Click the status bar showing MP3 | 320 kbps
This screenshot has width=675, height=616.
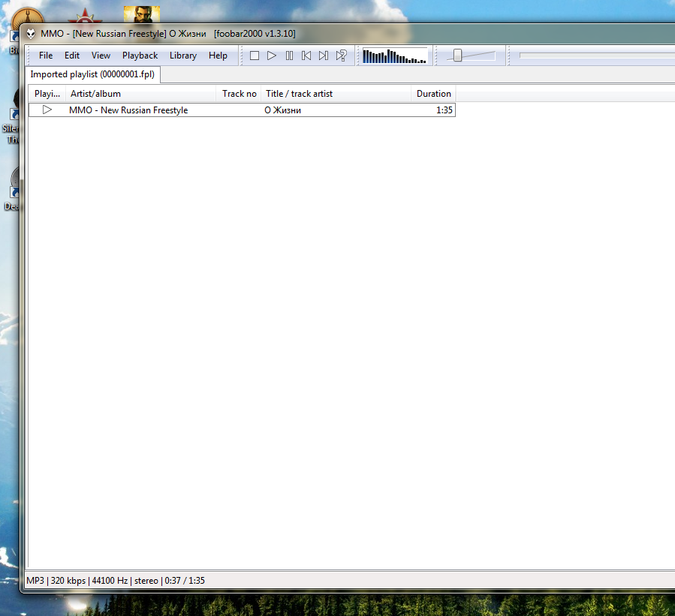pos(116,581)
